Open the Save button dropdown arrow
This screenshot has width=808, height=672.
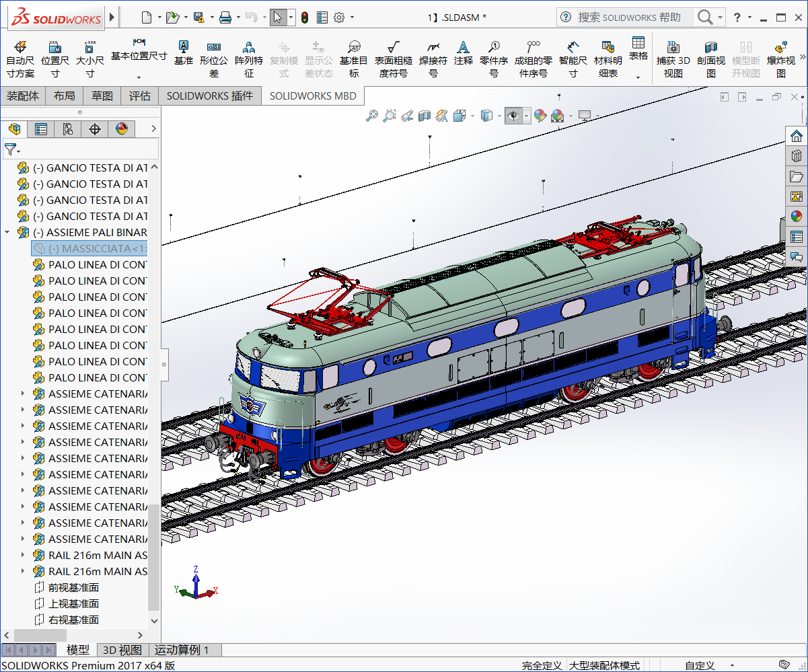[x=212, y=18]
